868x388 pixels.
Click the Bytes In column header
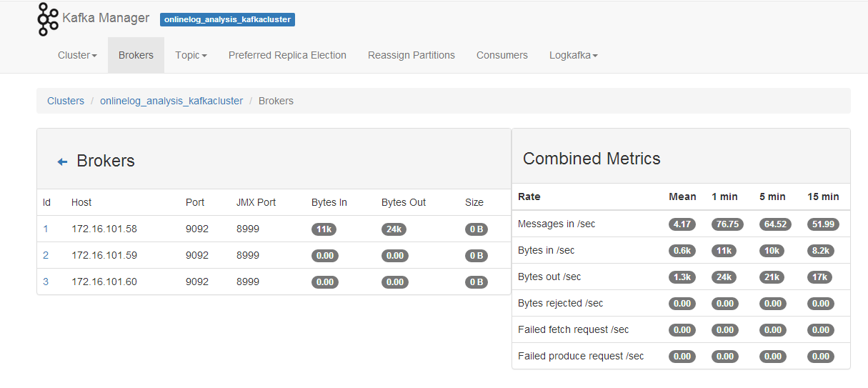[329, 202]
